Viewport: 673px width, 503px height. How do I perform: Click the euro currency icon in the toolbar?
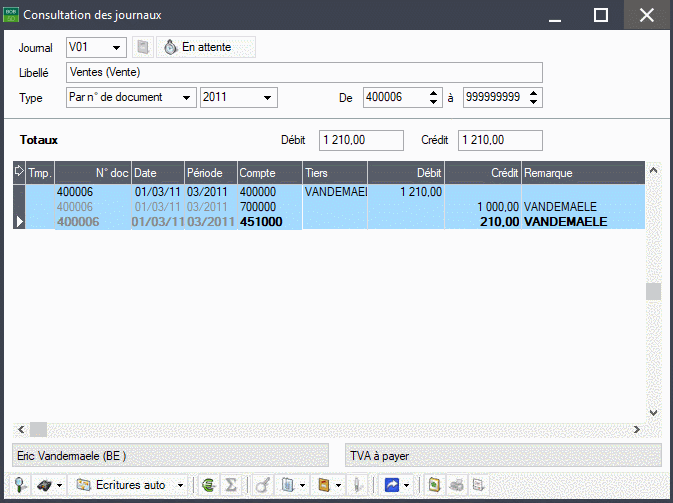208,485
